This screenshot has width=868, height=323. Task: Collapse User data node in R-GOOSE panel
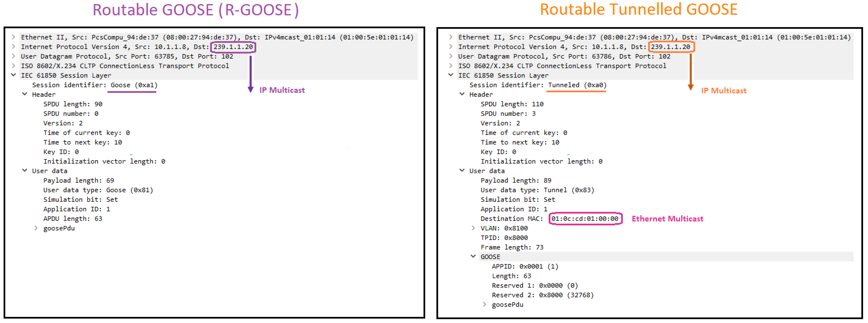[x=25, y=170]
